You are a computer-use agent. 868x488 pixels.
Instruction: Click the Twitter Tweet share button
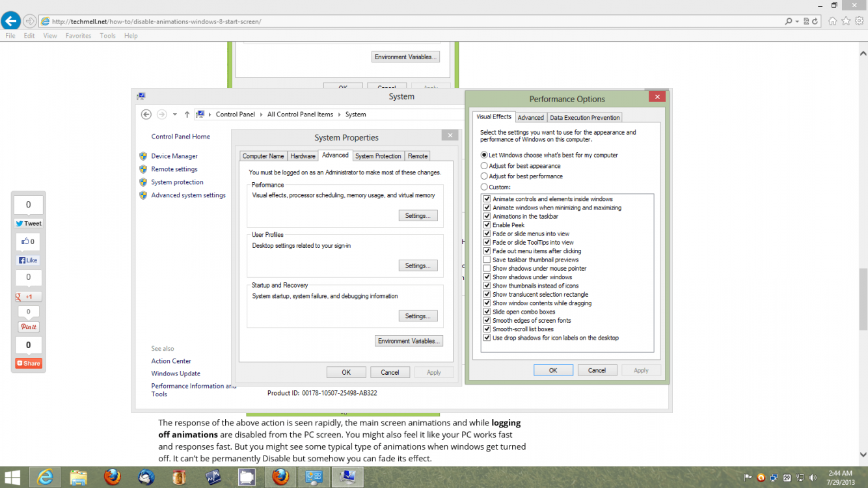tap(29, 223)
